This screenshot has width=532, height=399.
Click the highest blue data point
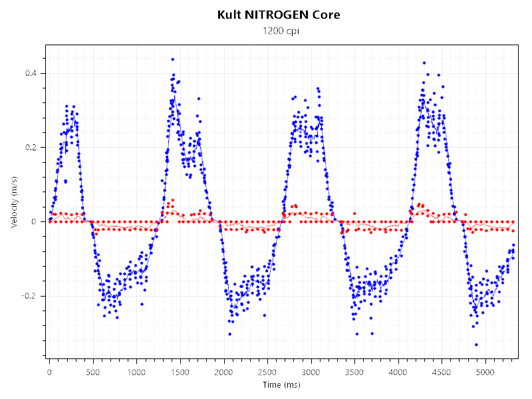click(x=172, y=59)
